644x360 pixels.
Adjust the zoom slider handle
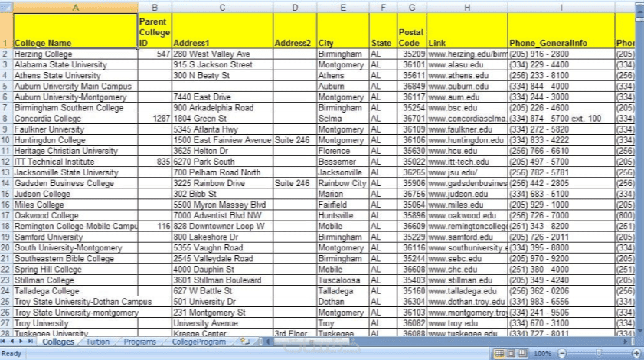pyautogui.click(x=599, y=353)
